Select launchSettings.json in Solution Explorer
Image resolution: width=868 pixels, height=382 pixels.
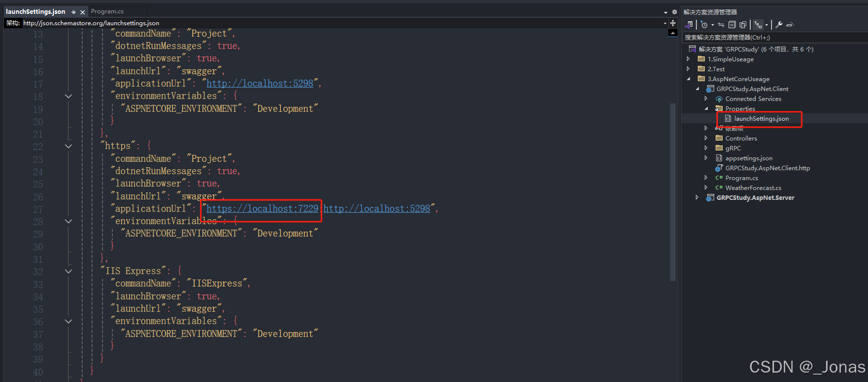(x=761, y=119)
